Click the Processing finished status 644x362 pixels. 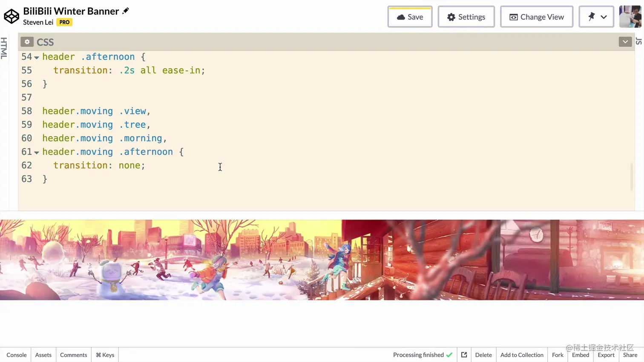pos(423,355)
